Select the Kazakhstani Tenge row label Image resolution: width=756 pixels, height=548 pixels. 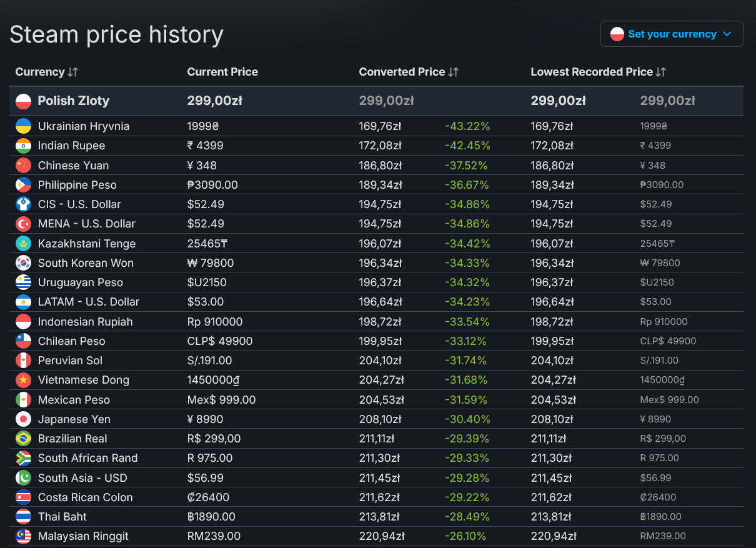[86, 244]
